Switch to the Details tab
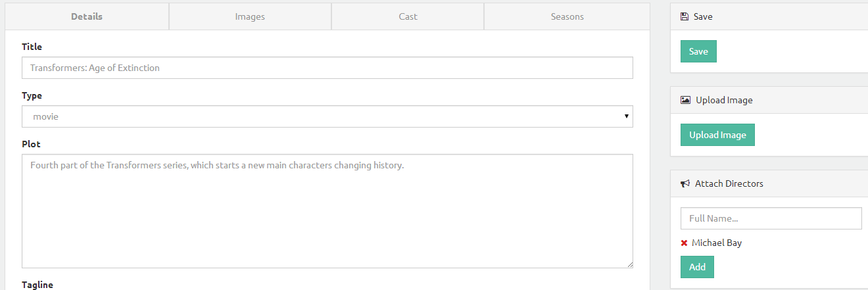The image size is (868, 290). pos(87,16)
